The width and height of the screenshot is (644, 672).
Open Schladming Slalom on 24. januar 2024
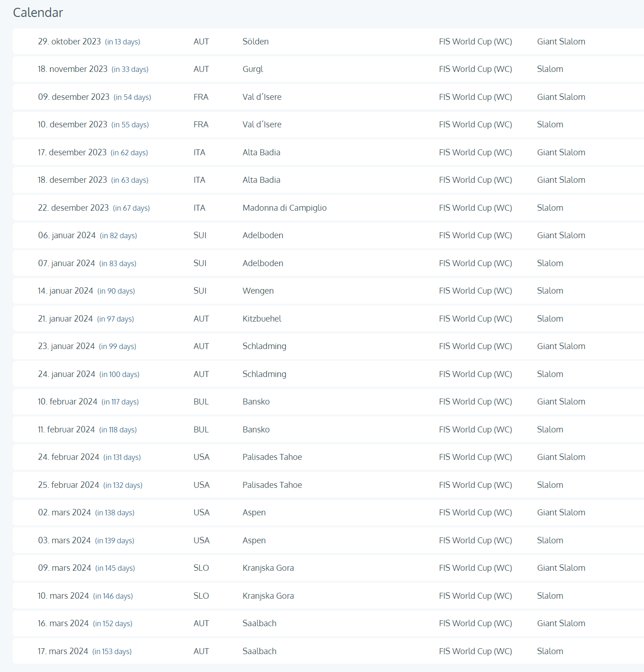(328, 374)
